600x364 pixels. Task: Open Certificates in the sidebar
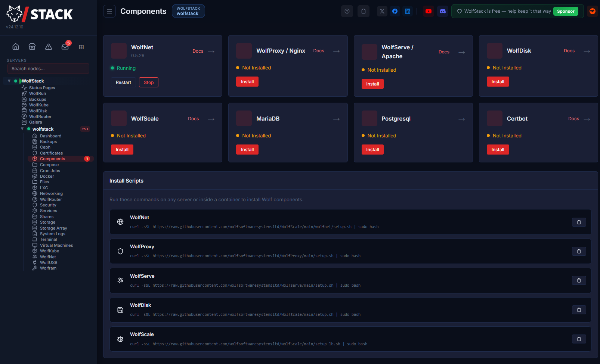coord(51,153)
